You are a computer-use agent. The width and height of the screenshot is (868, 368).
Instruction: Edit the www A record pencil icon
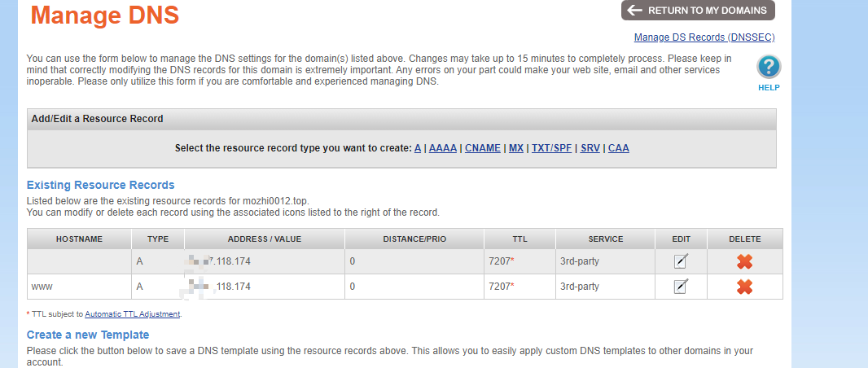[x=681, y=287]
